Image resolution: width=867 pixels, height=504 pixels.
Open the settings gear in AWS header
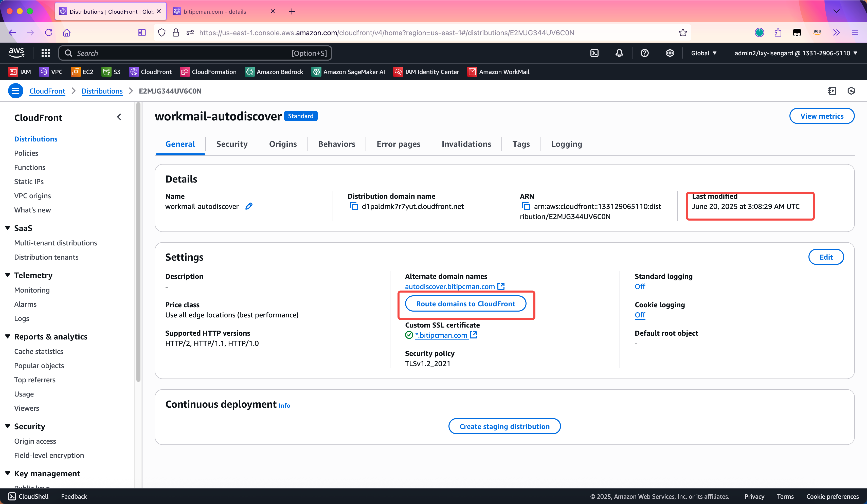pos(670,53)
